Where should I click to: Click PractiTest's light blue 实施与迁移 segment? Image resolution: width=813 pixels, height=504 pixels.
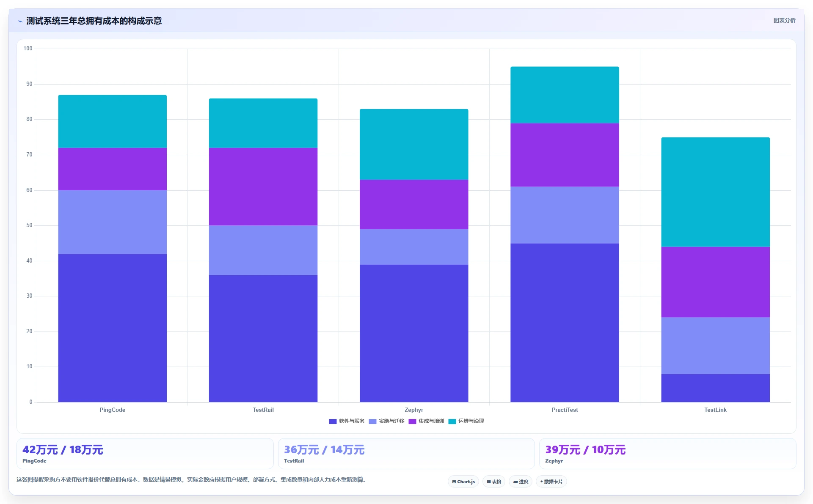565,215
